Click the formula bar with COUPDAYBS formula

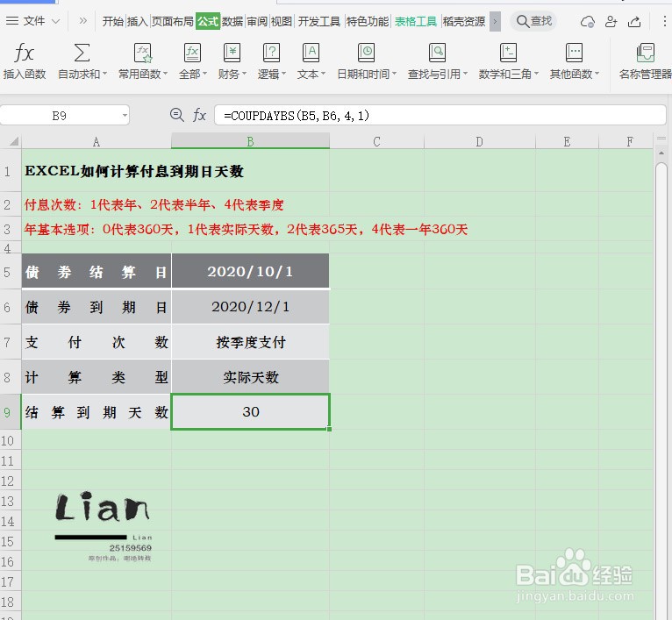pyautogui.click(x=440, y=115)
